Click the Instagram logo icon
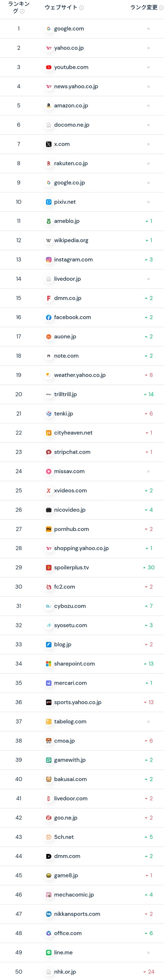164x980 pixels. [48, 260]
